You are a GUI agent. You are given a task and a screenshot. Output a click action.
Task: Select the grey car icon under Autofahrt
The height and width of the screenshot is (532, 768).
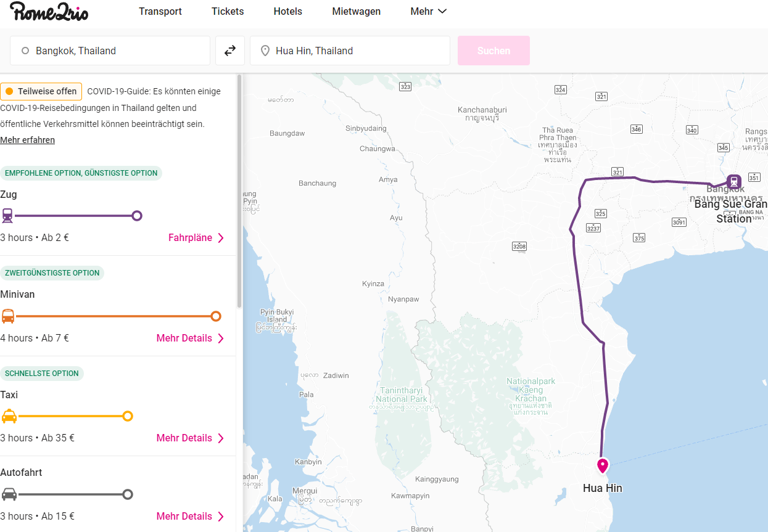[x=9, y=494]
